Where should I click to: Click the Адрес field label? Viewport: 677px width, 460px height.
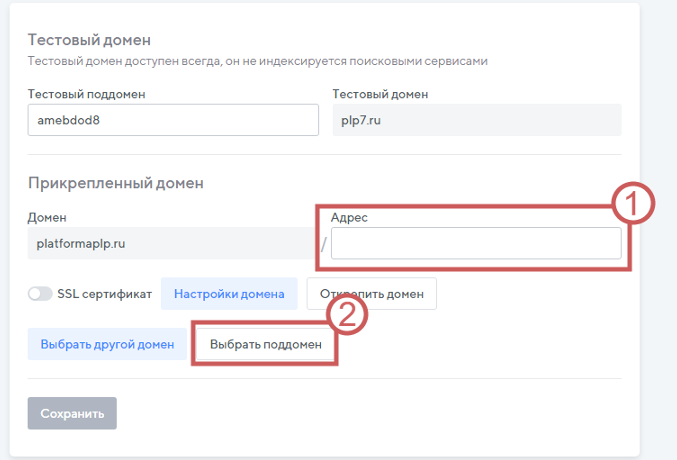[350, 217]
